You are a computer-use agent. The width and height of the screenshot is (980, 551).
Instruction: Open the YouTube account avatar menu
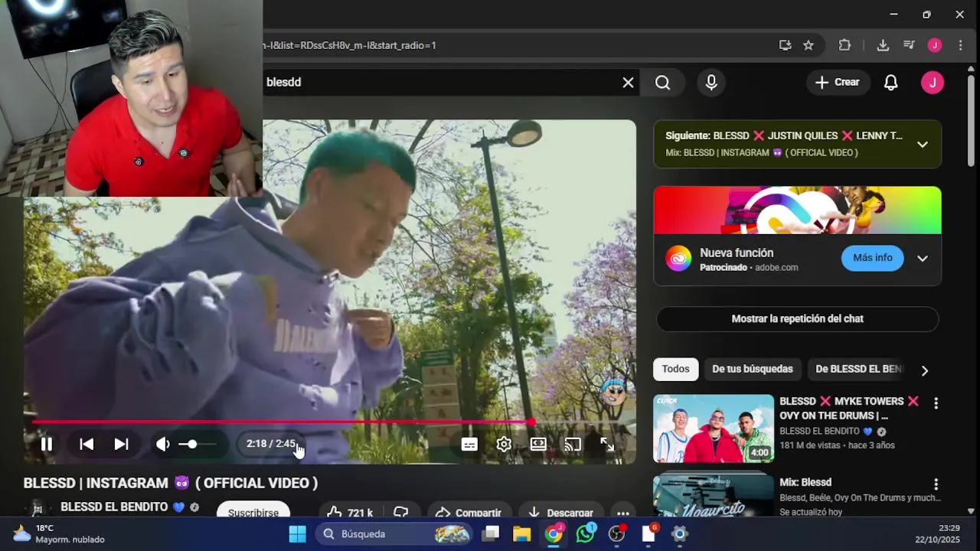pyautogui.click(x=933, y=83)
